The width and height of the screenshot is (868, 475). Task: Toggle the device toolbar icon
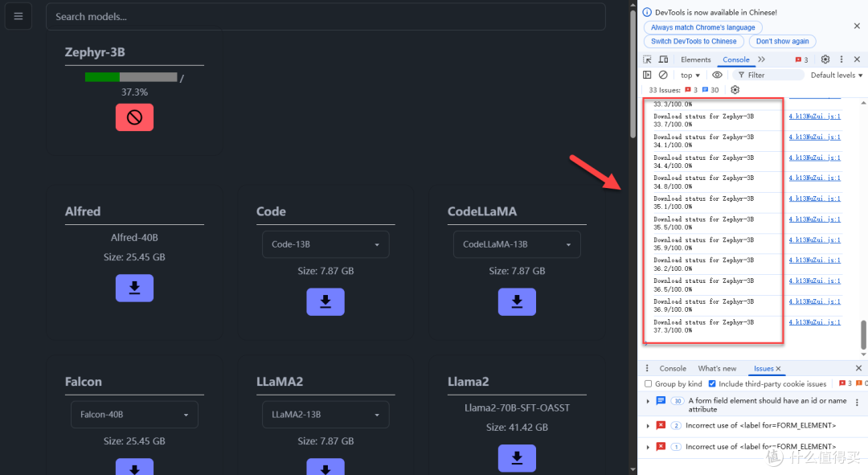663,59
